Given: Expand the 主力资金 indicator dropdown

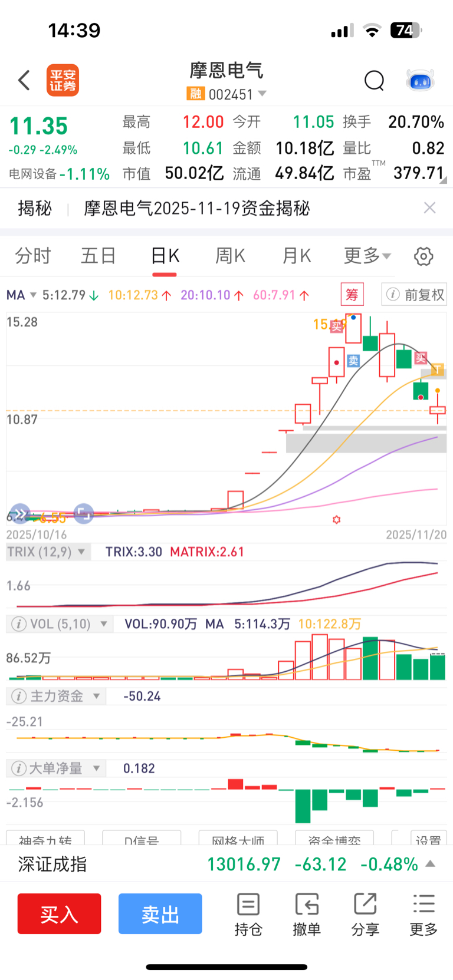Looking at the screenshot, I should 96,696.
